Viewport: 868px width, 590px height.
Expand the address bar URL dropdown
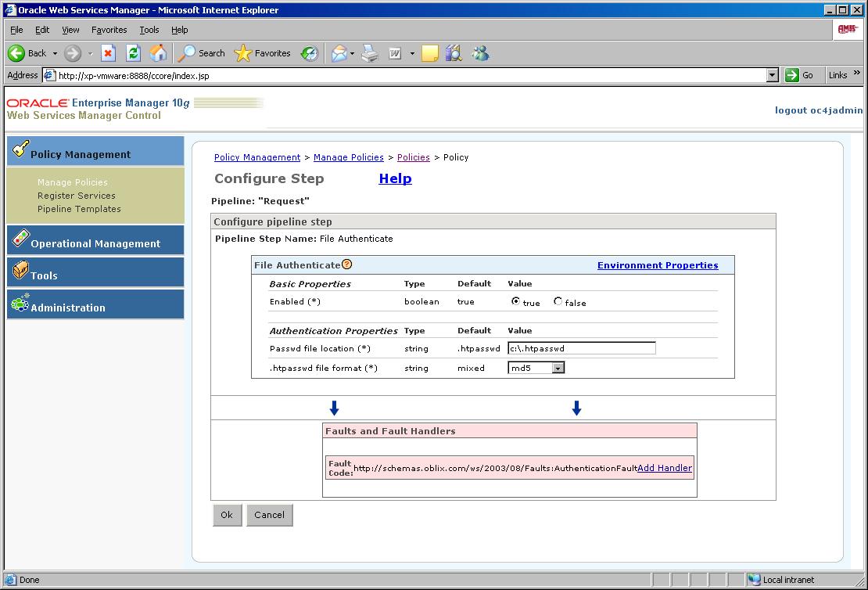(x=773, y=75)
